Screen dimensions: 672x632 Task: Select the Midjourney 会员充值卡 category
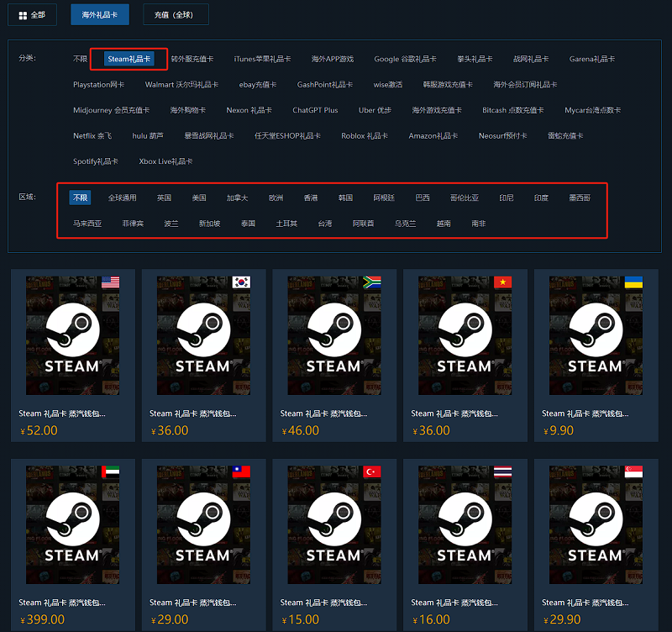click(x=112, y=110)
